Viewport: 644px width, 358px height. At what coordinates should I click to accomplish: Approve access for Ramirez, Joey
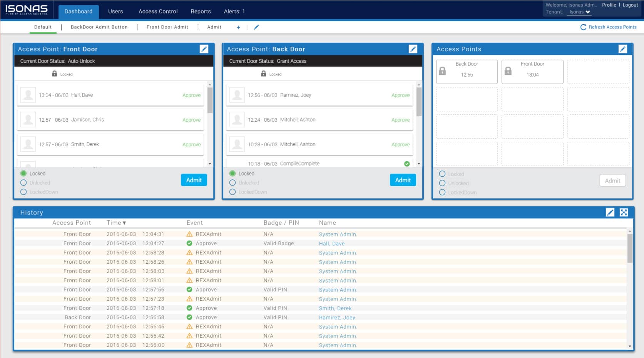point(400,95)
